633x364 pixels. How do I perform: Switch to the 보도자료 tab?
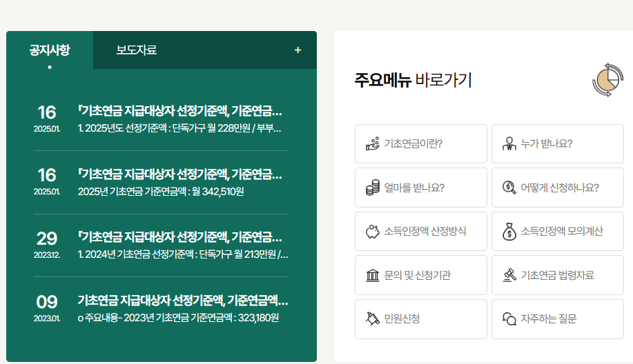(x=137, y=50)
